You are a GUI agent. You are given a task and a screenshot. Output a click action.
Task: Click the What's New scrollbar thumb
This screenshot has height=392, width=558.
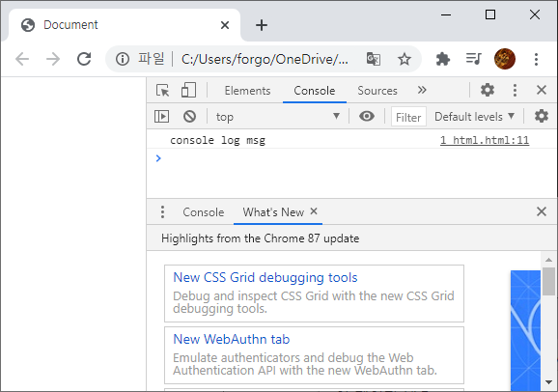click(x=548, y=281)
